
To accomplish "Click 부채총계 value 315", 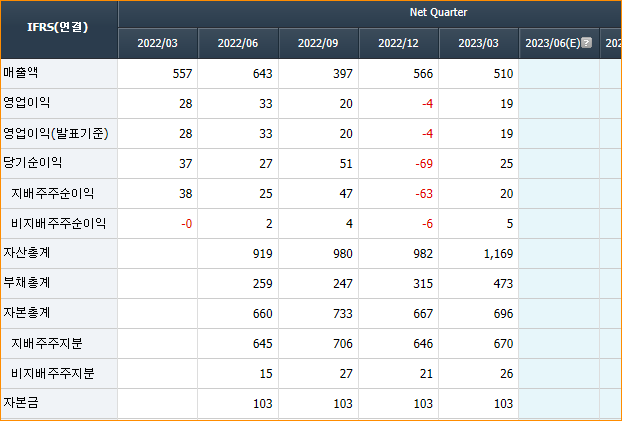I will (423, 284).
